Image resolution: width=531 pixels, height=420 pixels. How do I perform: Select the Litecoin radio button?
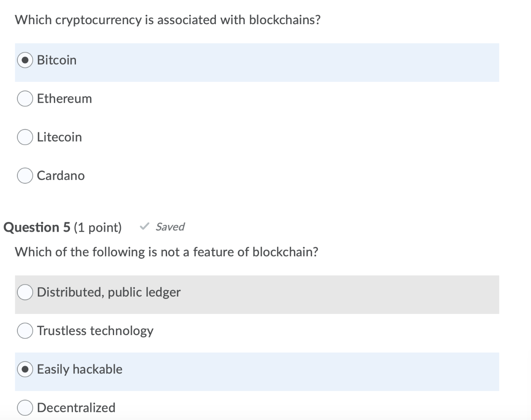pyautogui.click(x=25, y=137)
